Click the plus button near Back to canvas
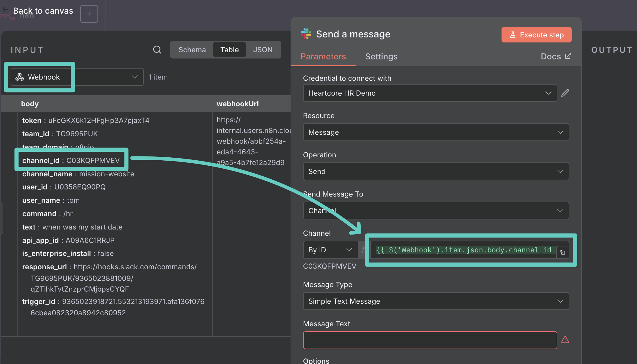Screen dimensions: 637x364 tap(89, 14)
